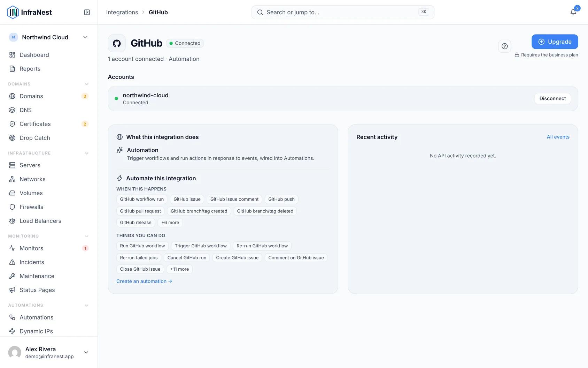Click the Incidents warning triangle icon
Viewport: 588px width, 368px height.
coord(12,262)
